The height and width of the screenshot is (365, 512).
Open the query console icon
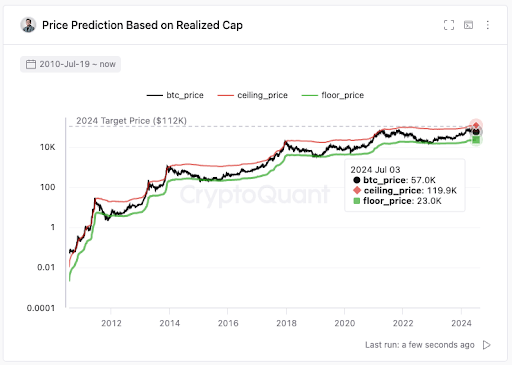pyautogui.click(x=468, y=25)
